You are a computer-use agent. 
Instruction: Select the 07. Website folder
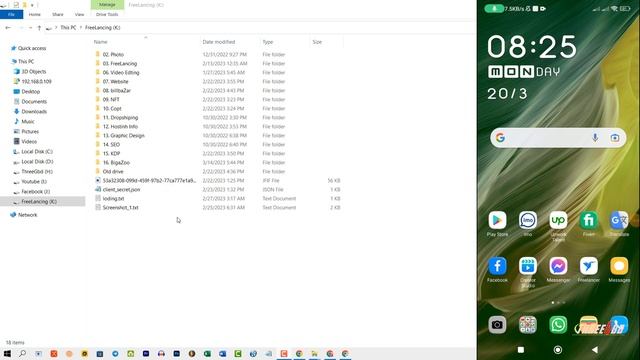click(x=115, y=81)
